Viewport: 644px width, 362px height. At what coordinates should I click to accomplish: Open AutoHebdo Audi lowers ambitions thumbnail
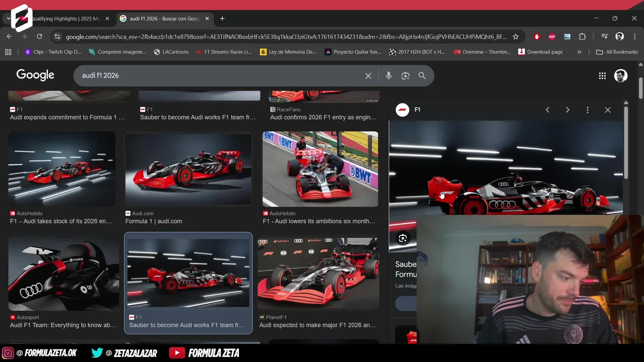click(320, 169)
